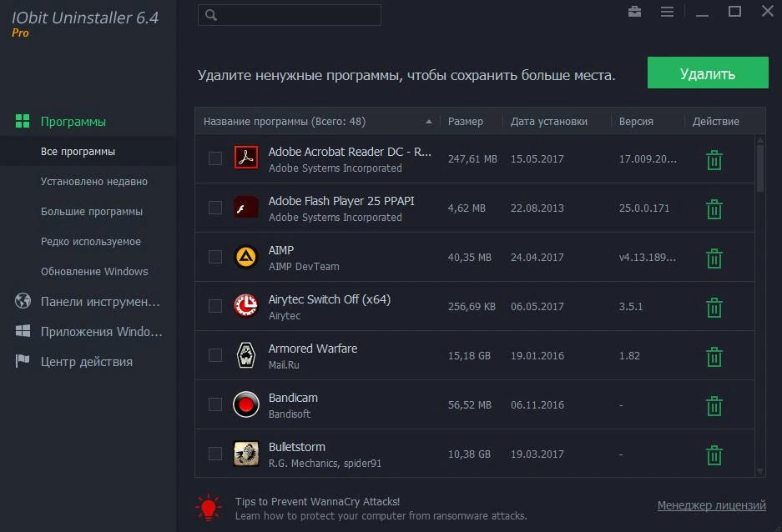Click the Bulletstorm program icon

(x=246, y=454)
